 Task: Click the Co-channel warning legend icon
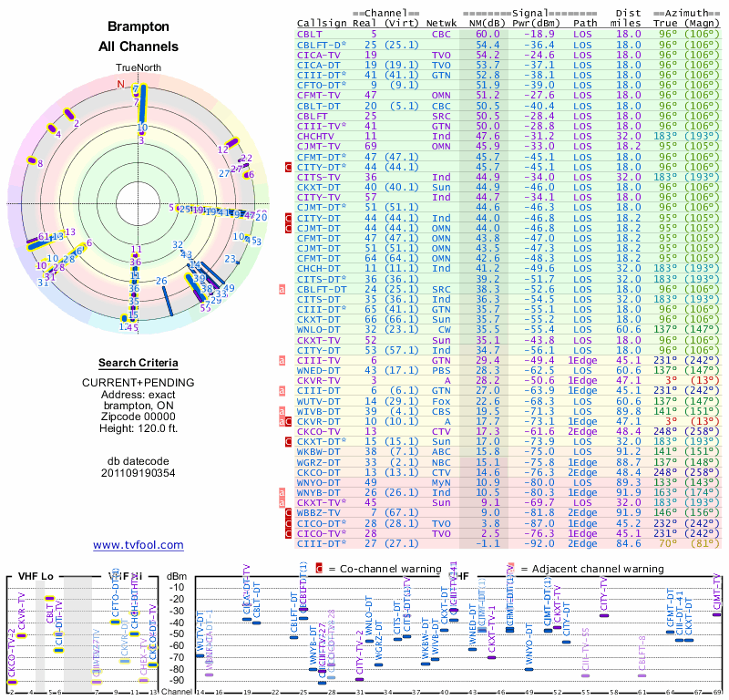319,569
